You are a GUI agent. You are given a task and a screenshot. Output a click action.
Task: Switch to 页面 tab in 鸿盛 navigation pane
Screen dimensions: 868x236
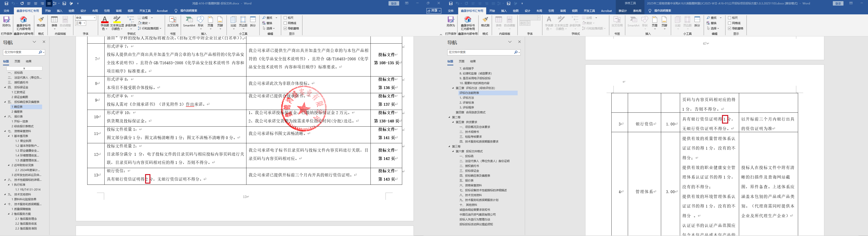tap(17, 61)
